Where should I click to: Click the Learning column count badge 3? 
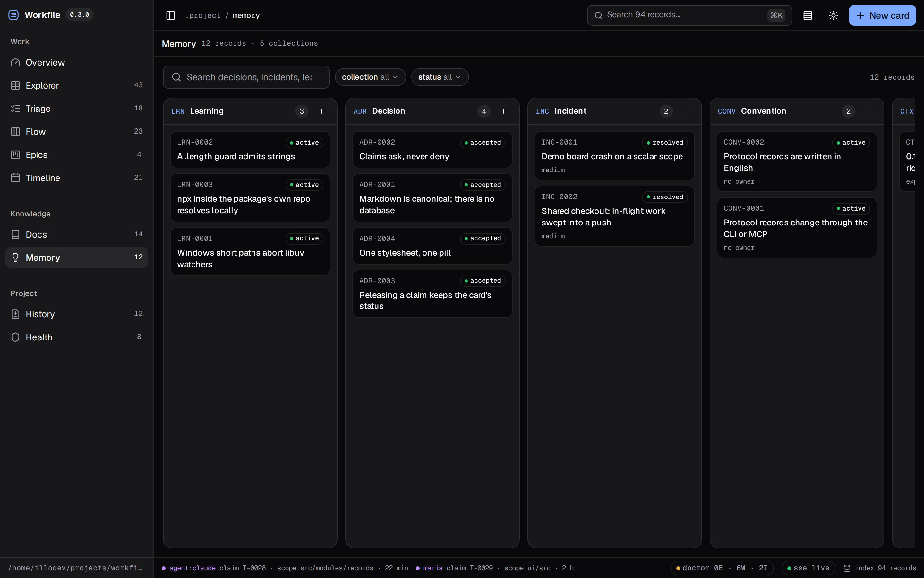tap(302, 111)
